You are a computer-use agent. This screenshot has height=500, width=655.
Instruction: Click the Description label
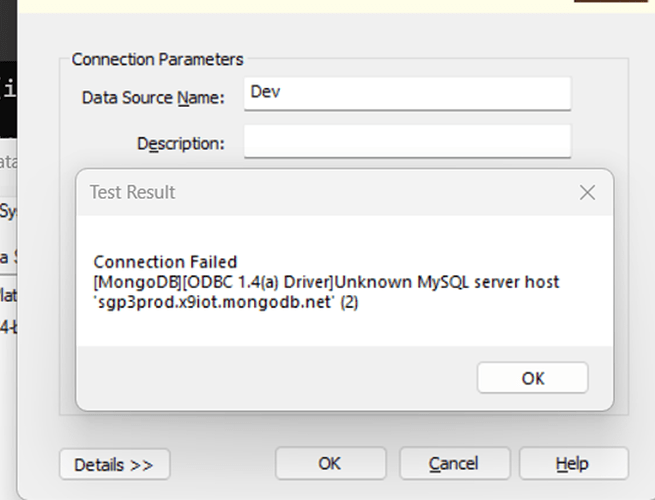[x=180, y=143]
